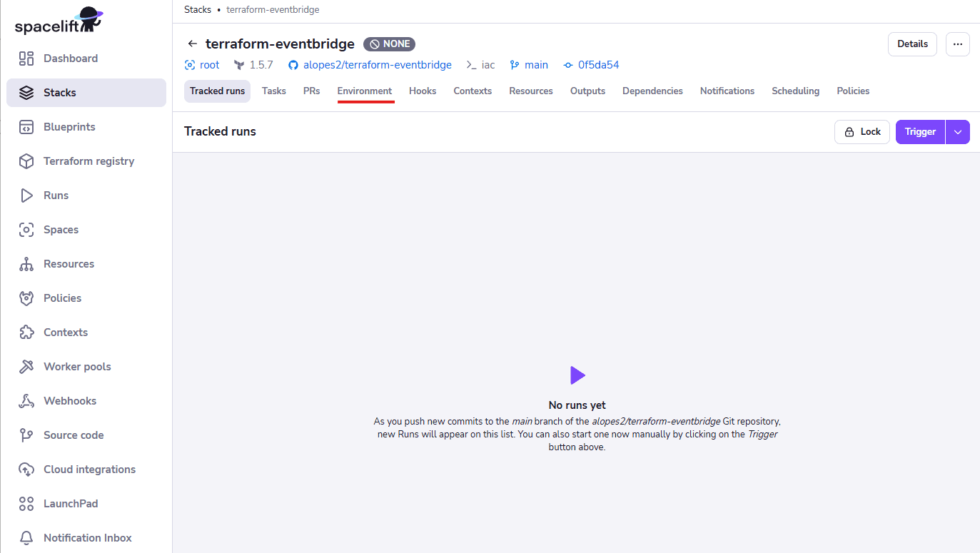Viewport: 980px width, 553px height.
Task: Click the Resources tree icon in sidebar
Action: [26, 264]
